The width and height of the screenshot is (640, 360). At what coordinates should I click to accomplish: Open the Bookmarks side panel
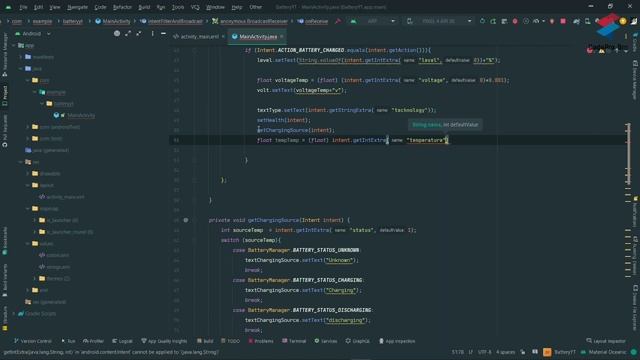[5, 241]
